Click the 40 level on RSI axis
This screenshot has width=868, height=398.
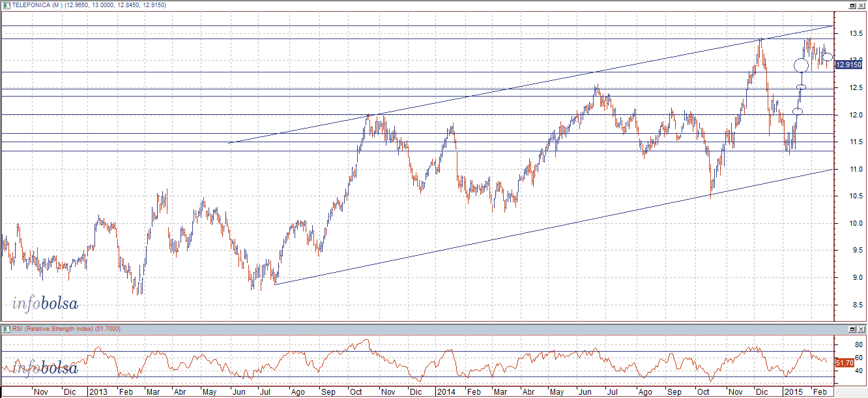pyautogui.click(x=860, y=371)
